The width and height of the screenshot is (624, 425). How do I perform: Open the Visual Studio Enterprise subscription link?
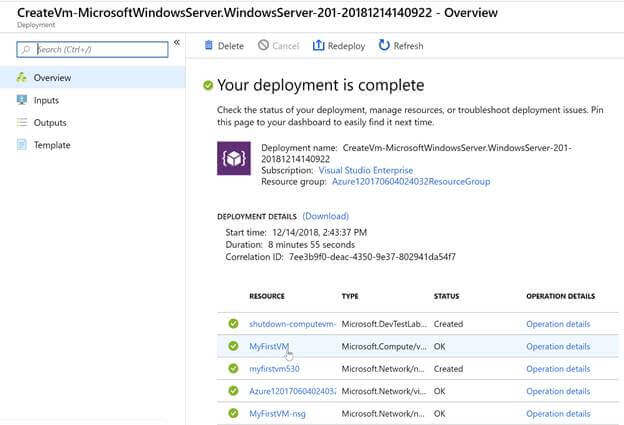click(366, 170)
